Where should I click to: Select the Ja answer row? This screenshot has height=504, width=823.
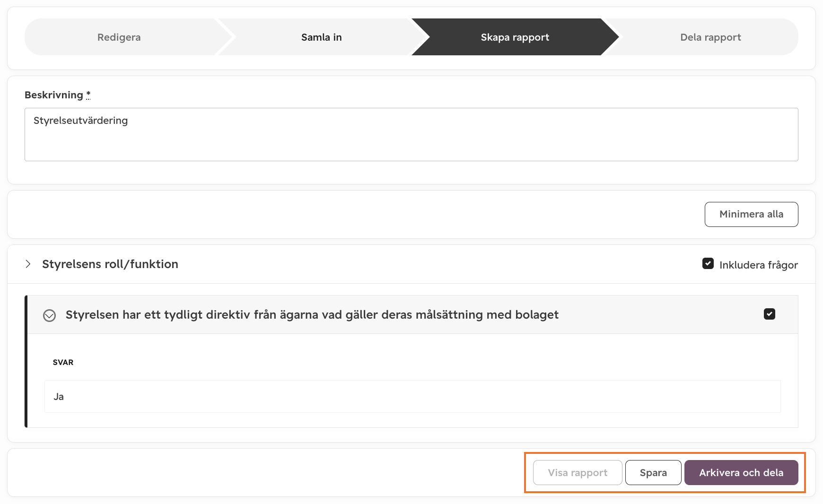click(412, 397)
